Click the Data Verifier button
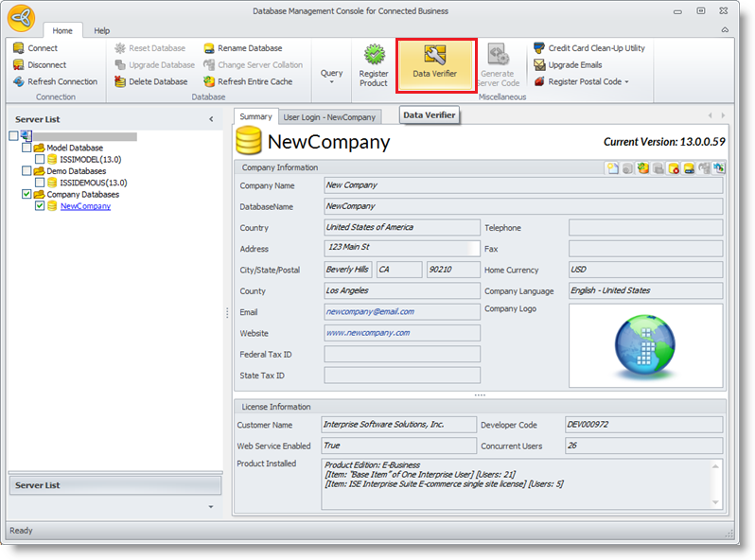The width and height of the screenshot is (755, 560). pyautogui.click(x=435, y=64)
